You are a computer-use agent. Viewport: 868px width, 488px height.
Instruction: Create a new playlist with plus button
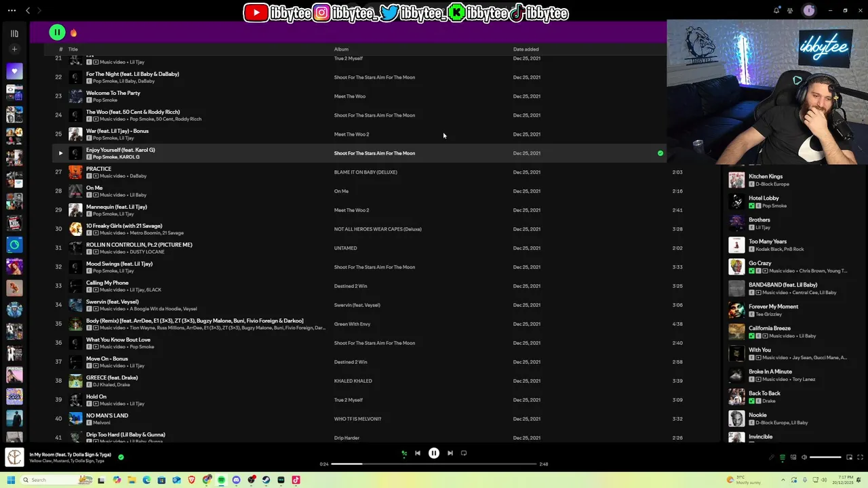coord(14,49)
